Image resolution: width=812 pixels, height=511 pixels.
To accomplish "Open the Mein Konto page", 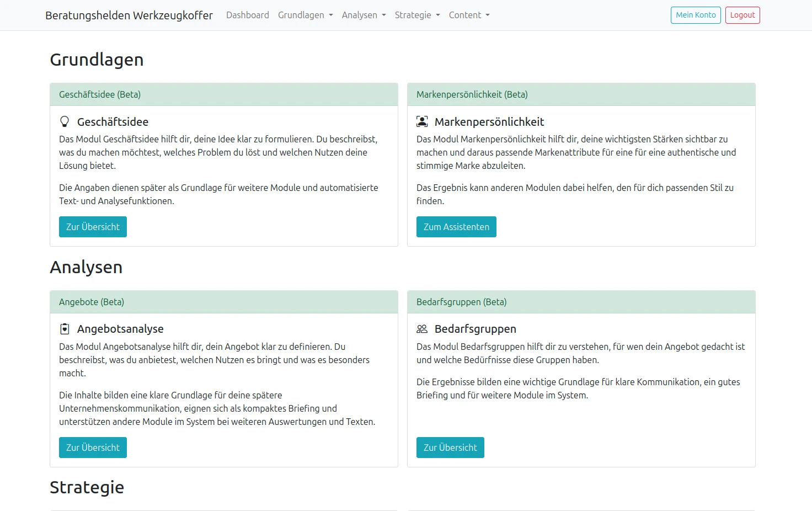I will coord(695,15).
